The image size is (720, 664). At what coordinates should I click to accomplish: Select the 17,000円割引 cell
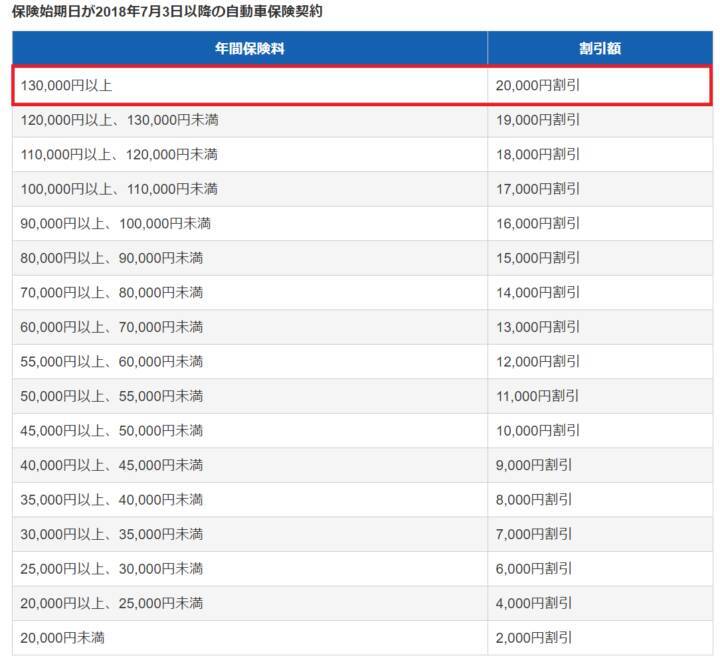pos(600,189)
